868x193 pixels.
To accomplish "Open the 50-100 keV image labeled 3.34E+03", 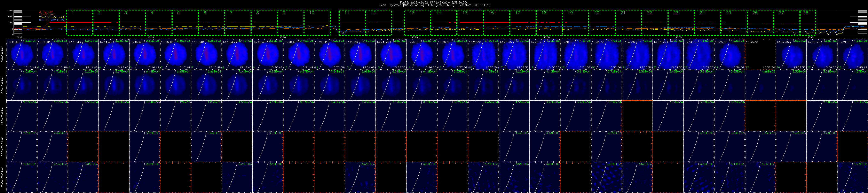I will pos(360,177).
